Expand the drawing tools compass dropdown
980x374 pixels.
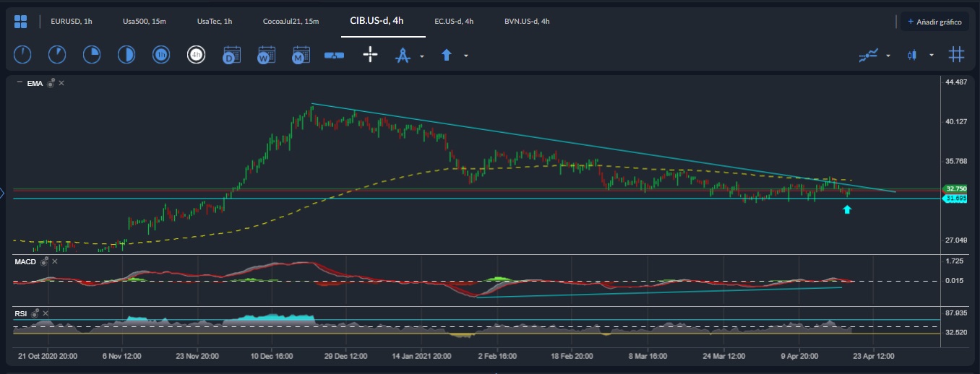421,56
